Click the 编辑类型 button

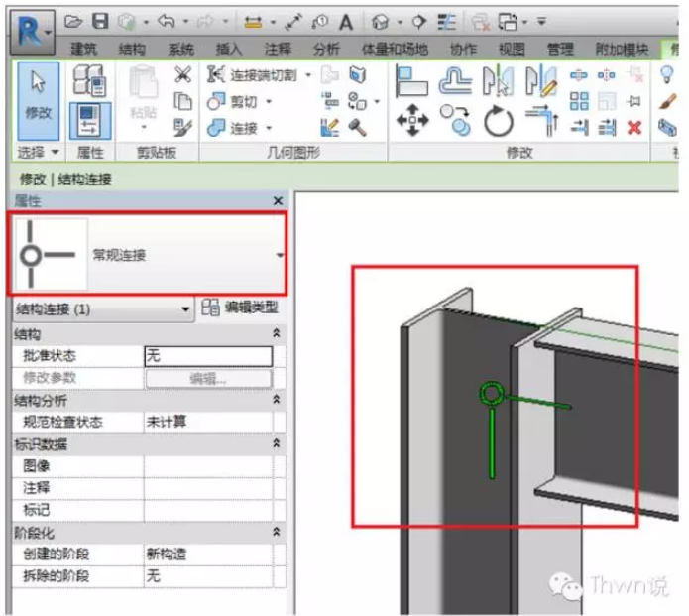point(240,307)
